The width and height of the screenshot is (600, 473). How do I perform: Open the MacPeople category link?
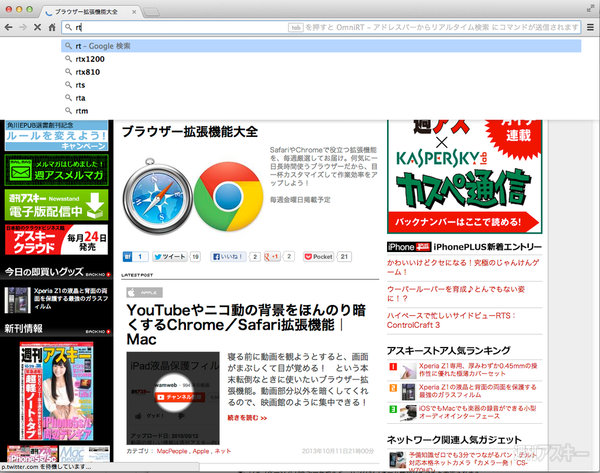pos(172,451)
